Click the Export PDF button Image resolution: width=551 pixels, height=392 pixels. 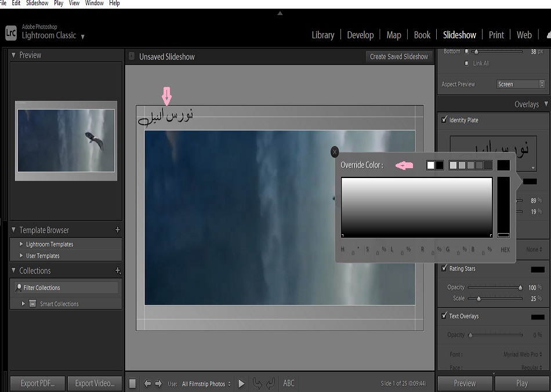pos(38,383)
